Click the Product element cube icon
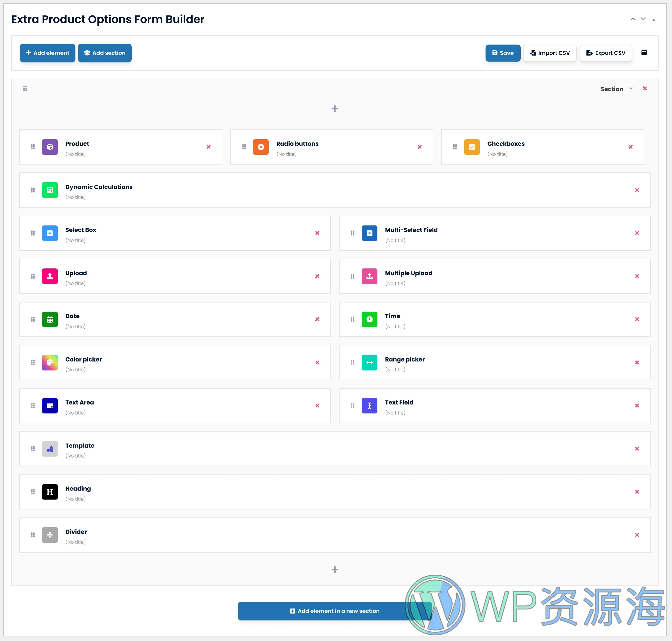Screen dimensions: 672x641 [x=50, y=147]
